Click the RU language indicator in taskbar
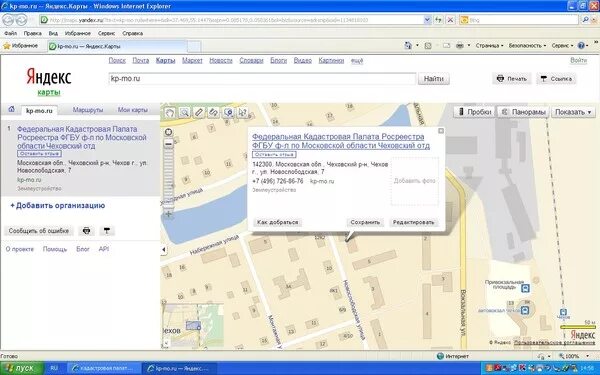This screenshot has width=600, height=375. (x=54, y=368)
